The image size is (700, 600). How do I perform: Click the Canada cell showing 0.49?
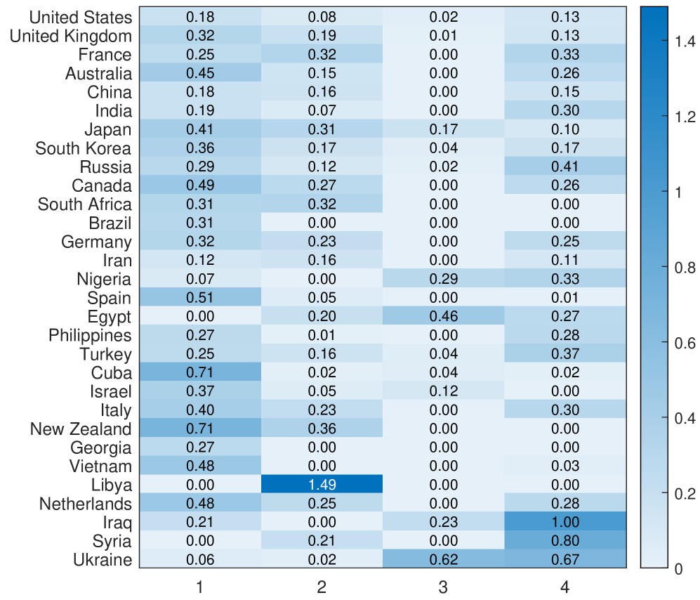coord(200,185)
